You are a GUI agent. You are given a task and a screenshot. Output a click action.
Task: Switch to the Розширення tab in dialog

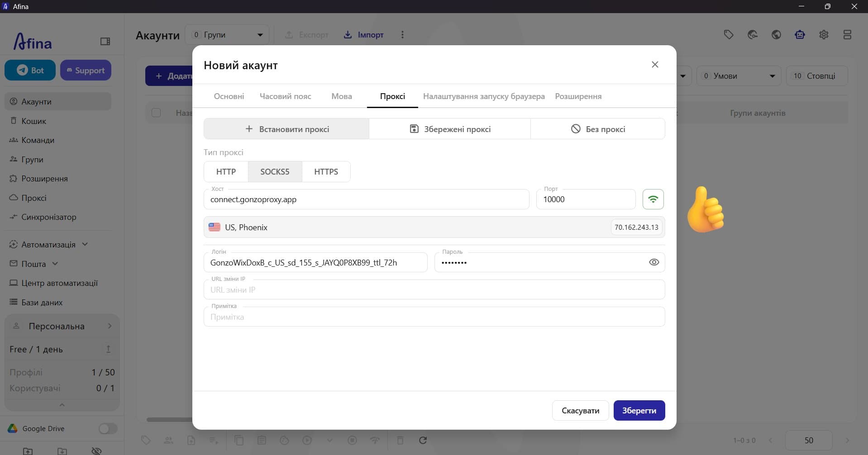tap(578, 96)
